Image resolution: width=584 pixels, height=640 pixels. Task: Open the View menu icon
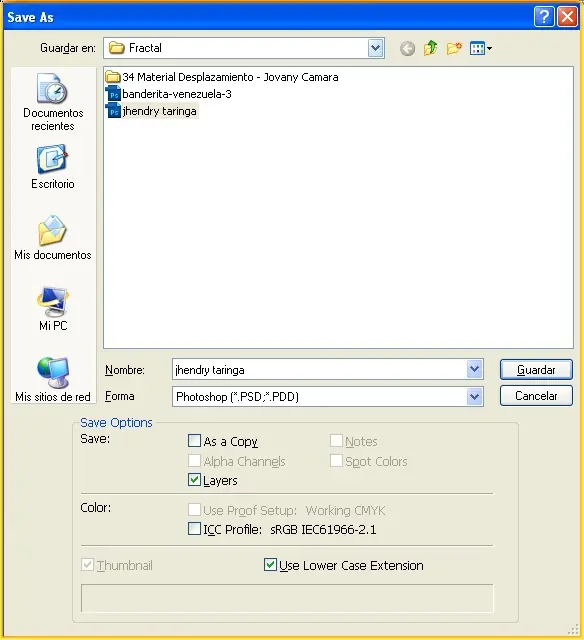pos(477,49)
